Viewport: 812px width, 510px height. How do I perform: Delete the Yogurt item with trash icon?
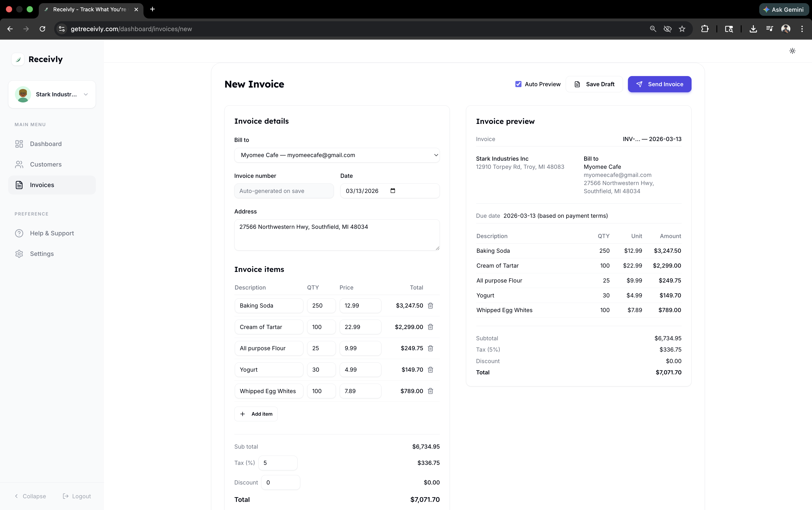coord(430,370)
